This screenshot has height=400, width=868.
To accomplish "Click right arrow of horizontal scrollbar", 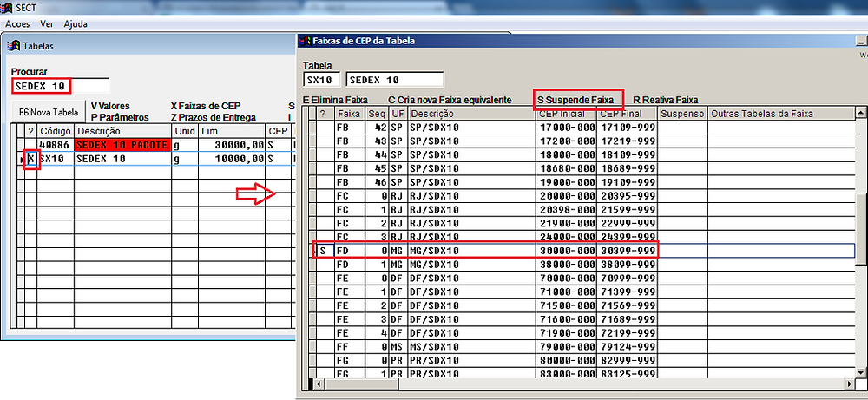I will point(851,384).
